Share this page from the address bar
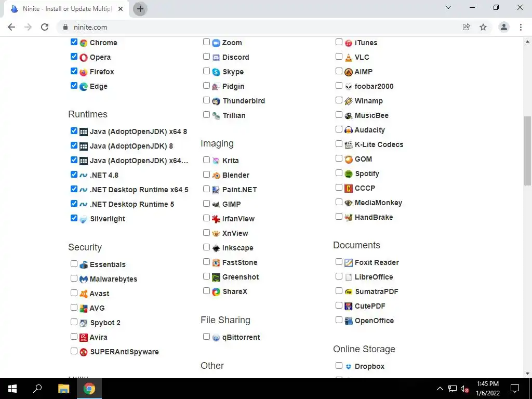 467,27
